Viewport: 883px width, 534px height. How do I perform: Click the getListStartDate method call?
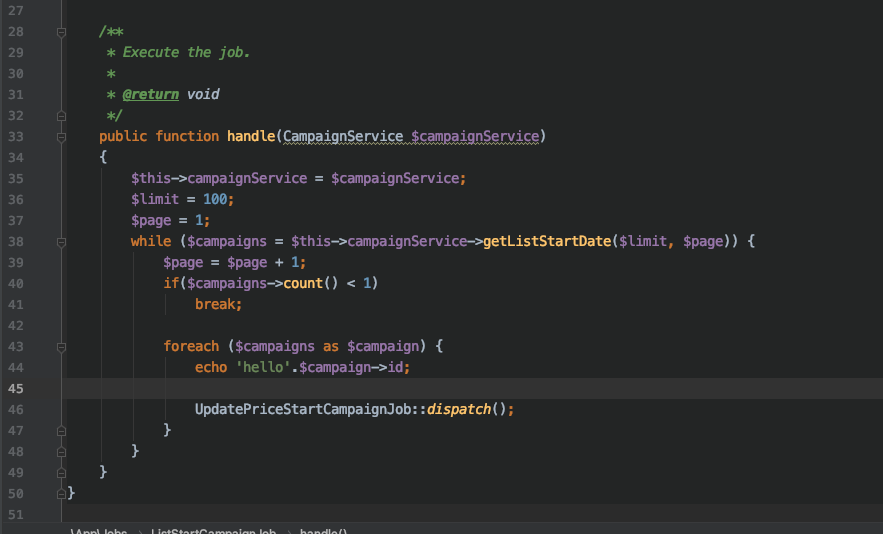click(547, 242)
